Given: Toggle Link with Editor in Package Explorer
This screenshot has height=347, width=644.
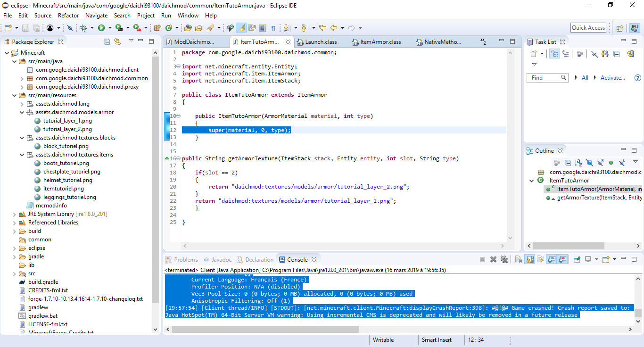Looking at the screenshot, I should [117, 42].
